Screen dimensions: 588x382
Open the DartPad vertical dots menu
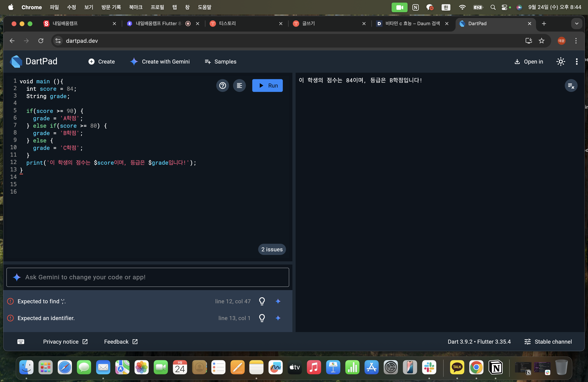[576, 62]
